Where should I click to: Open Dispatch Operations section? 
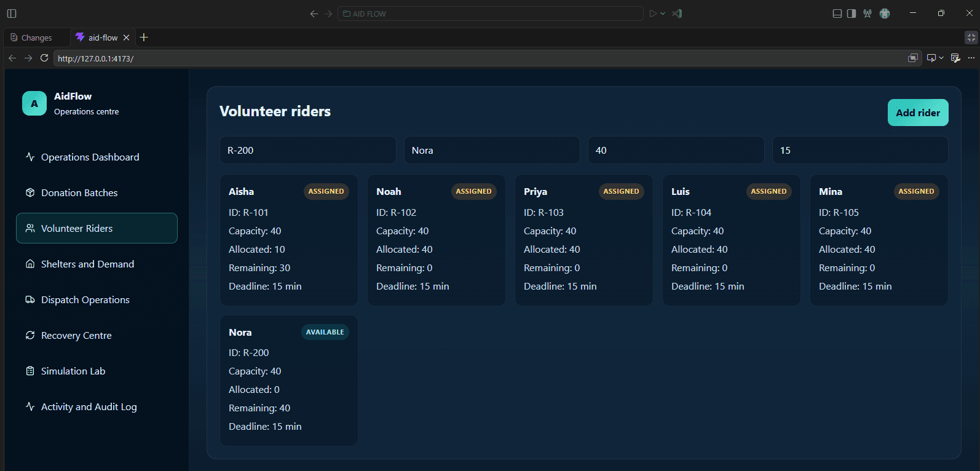pos(97,299)
